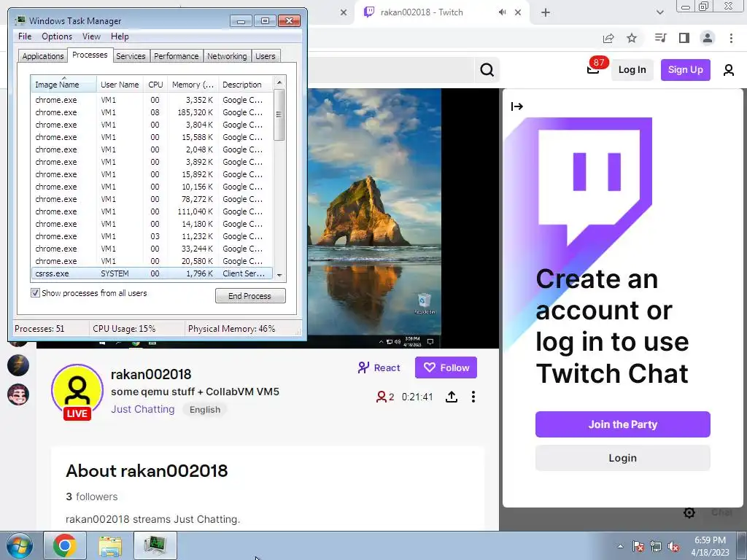Click process list scroll down arrow
This screenshot has width=747, height=560.
279,275
